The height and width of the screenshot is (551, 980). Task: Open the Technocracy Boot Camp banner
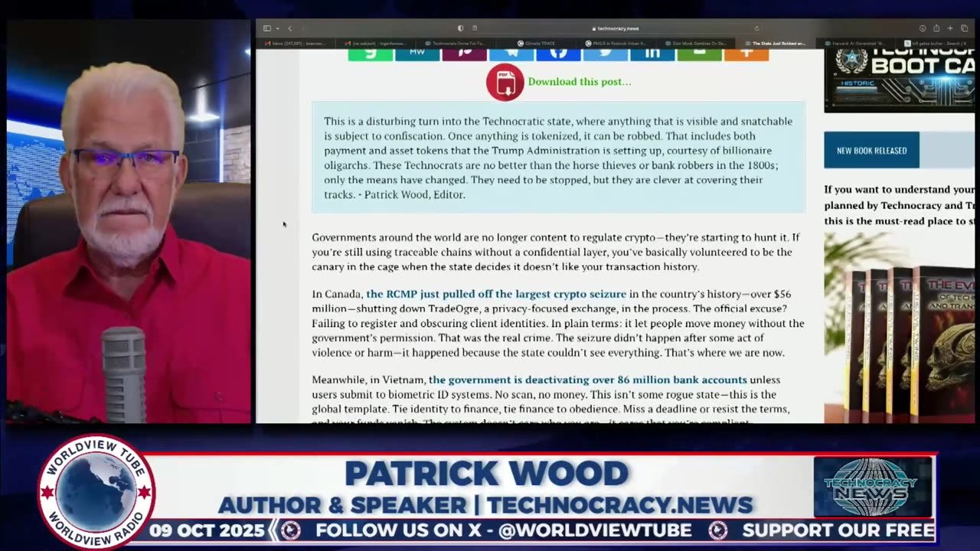tap(900, 80)
